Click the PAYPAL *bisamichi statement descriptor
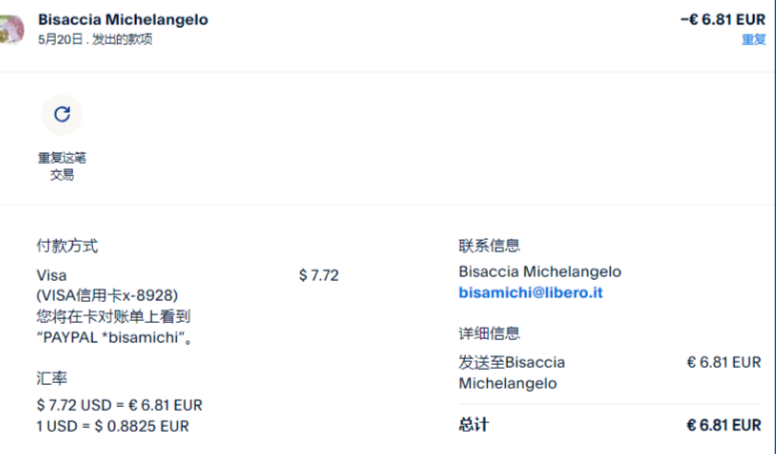The image size is (776, 454). (x=115, y=337)
